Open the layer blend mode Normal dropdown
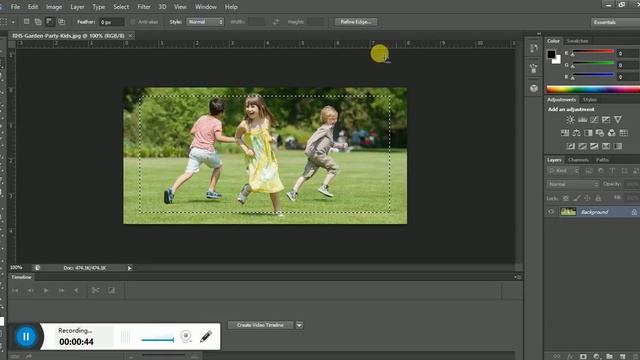Image resolution: width=640 pixels, height=360 pixels. click(x=573, y=184)
